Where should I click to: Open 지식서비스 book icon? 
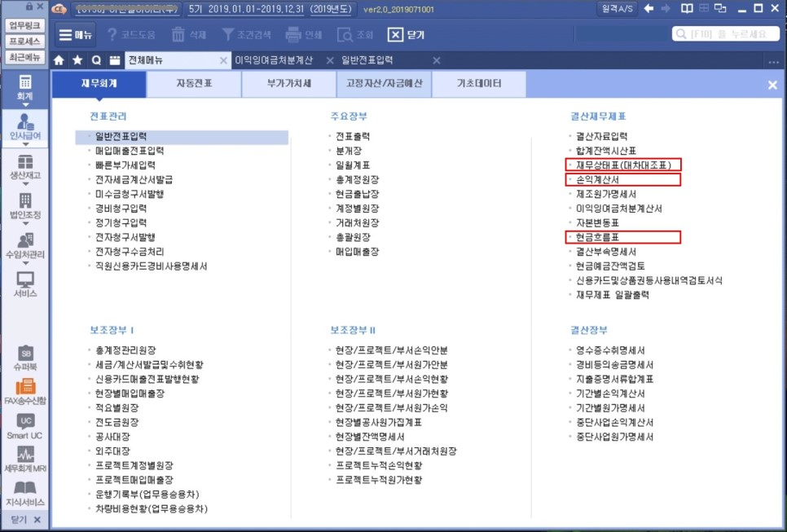(25, 494)
